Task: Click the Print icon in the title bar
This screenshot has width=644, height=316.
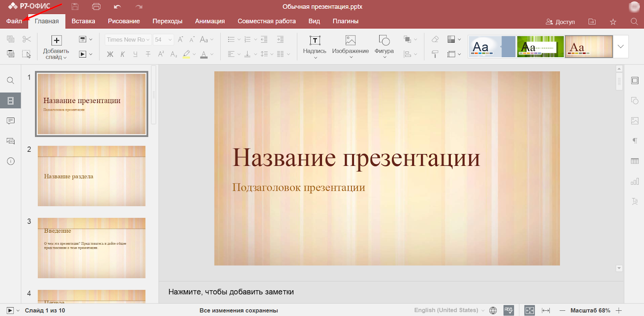Action: point(96,6)
